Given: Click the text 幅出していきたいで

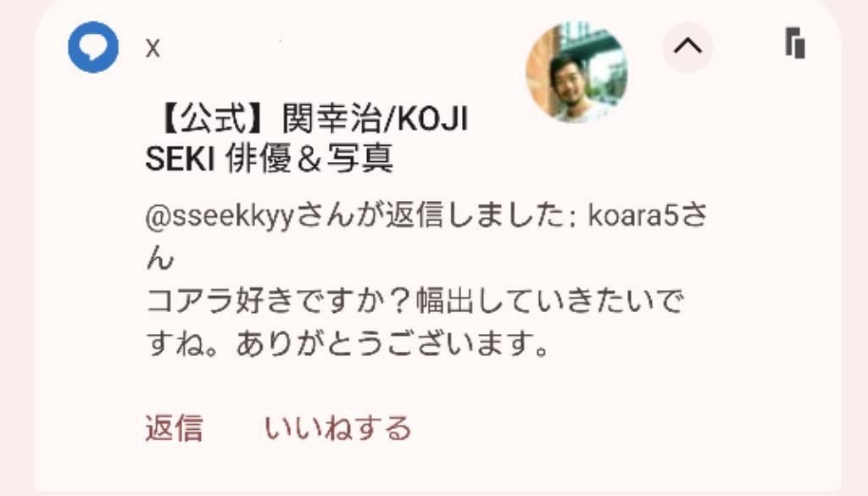Looking at the screenshot, I should click(549, 302).
